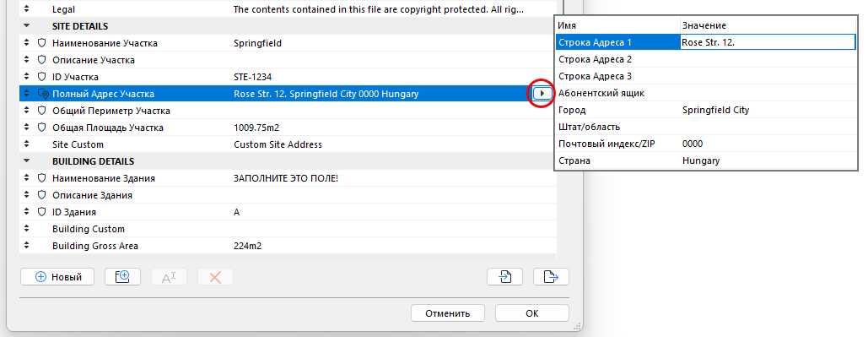
Task: Collapse the SITE DETAILS group
Action: click(x=26, y=26)
